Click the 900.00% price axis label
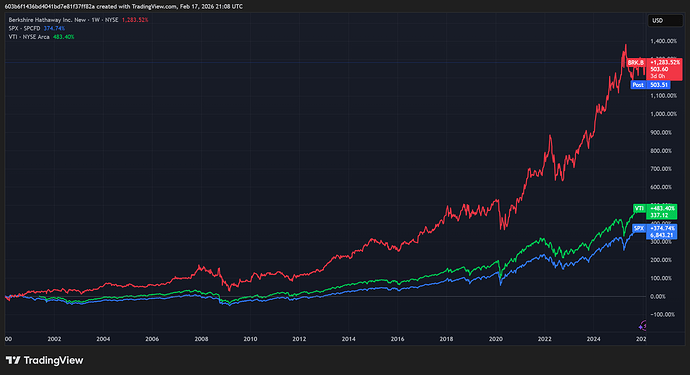Viewport: 690px width, 375px height. point(661,132)
